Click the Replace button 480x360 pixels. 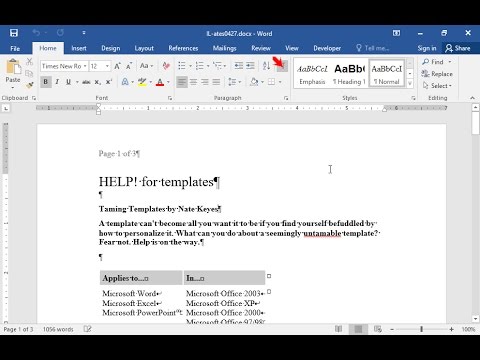(x=437, y=74)
